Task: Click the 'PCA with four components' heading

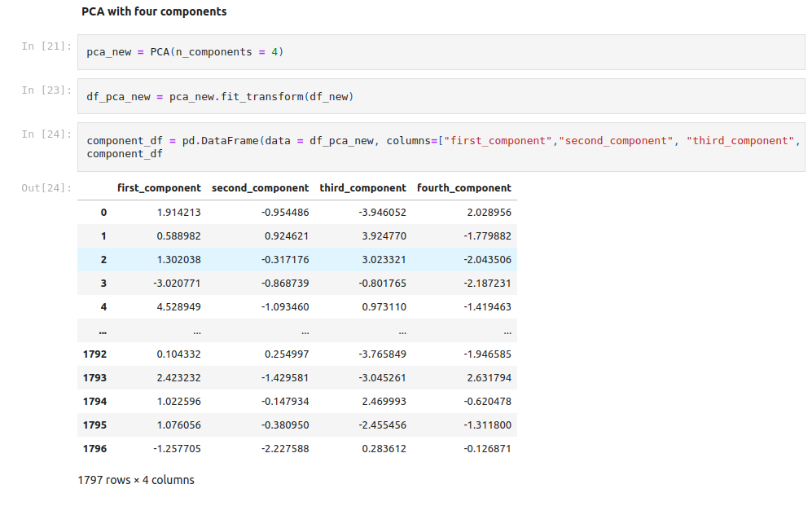Action: (154, 12)
